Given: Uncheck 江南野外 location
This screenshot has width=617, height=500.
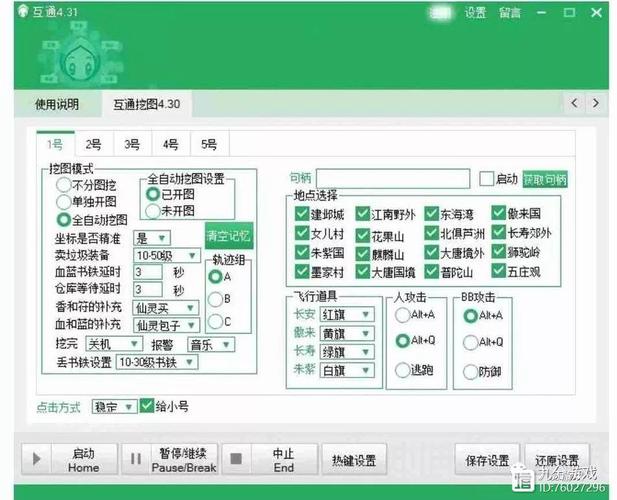Looking at the screenshot, I should tap(362, 214).
